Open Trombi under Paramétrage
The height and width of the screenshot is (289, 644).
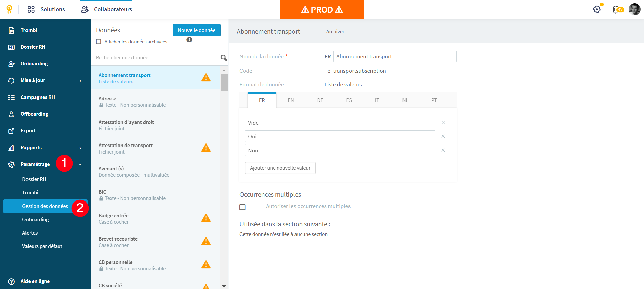tap(30, 193)
